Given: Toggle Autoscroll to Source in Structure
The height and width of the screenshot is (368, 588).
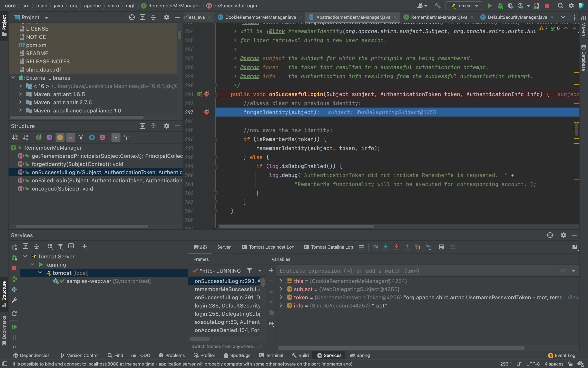Looking at the screenshot, I should point(116,138).
